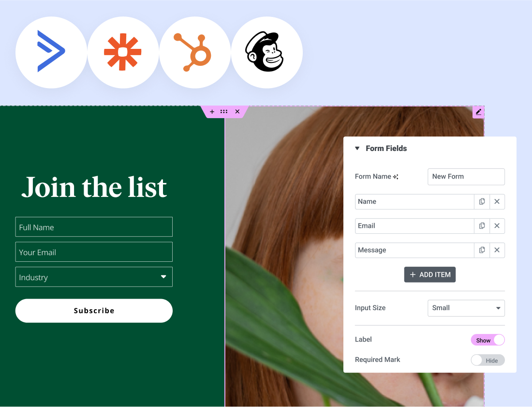Select the HubSpot integration icon
The width and height of the screenshot is (532, 407).
point(195,52)
